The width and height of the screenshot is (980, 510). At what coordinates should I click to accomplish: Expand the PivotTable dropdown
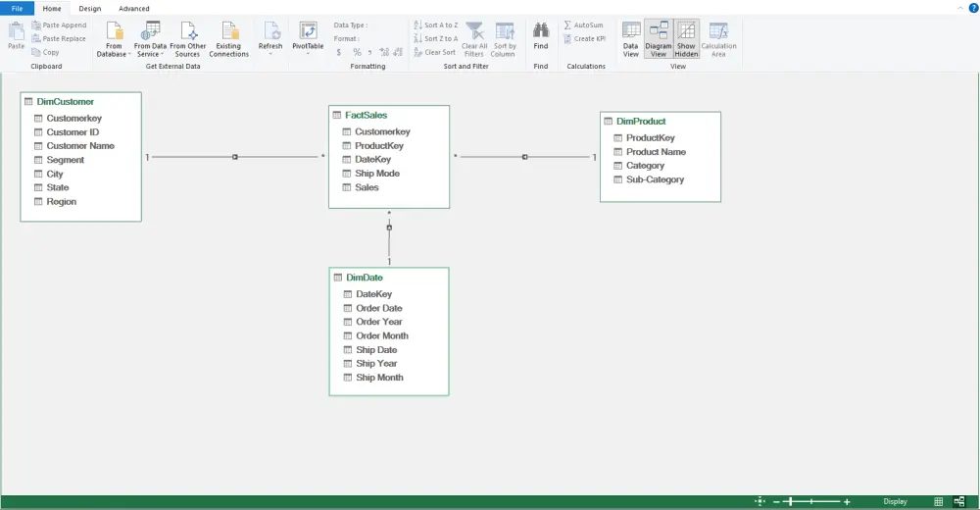tap(308, 54)
